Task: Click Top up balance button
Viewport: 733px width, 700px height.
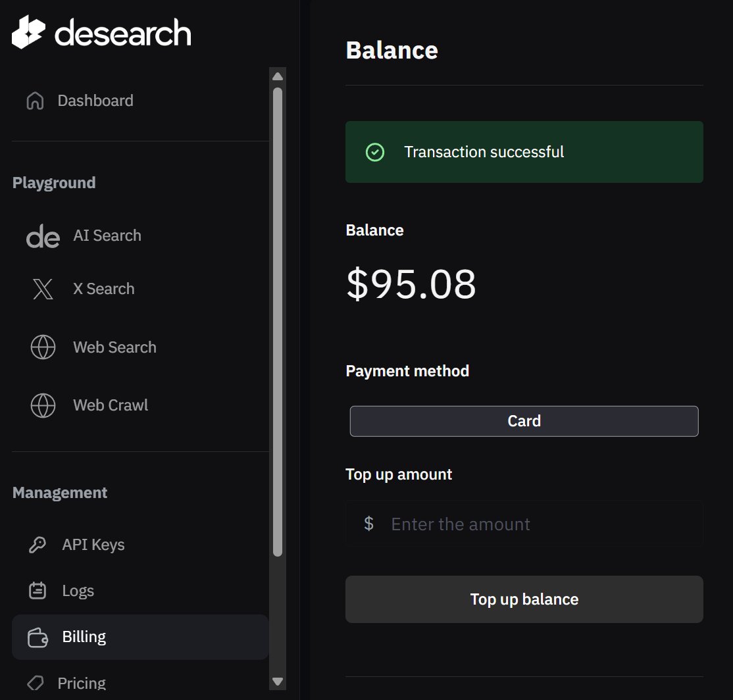Action: click(524, 599)
